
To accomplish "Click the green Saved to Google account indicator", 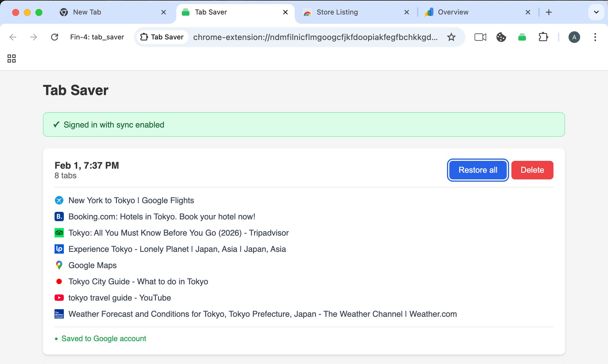I will coord(103,338).
